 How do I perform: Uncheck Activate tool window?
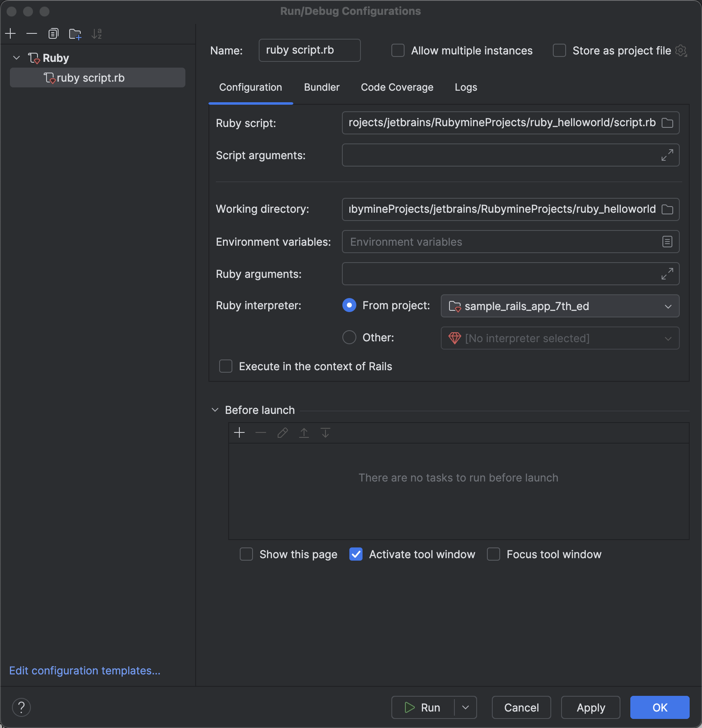point(356,554)
